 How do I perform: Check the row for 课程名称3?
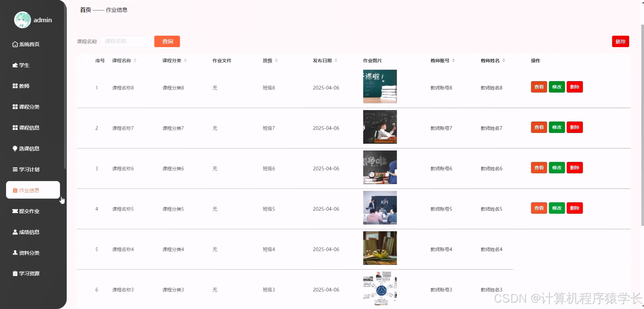pyautogui.click(x=81, y=290)
